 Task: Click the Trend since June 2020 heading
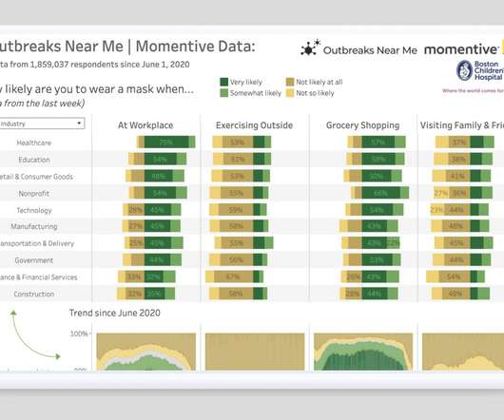[x=115, y=313]
